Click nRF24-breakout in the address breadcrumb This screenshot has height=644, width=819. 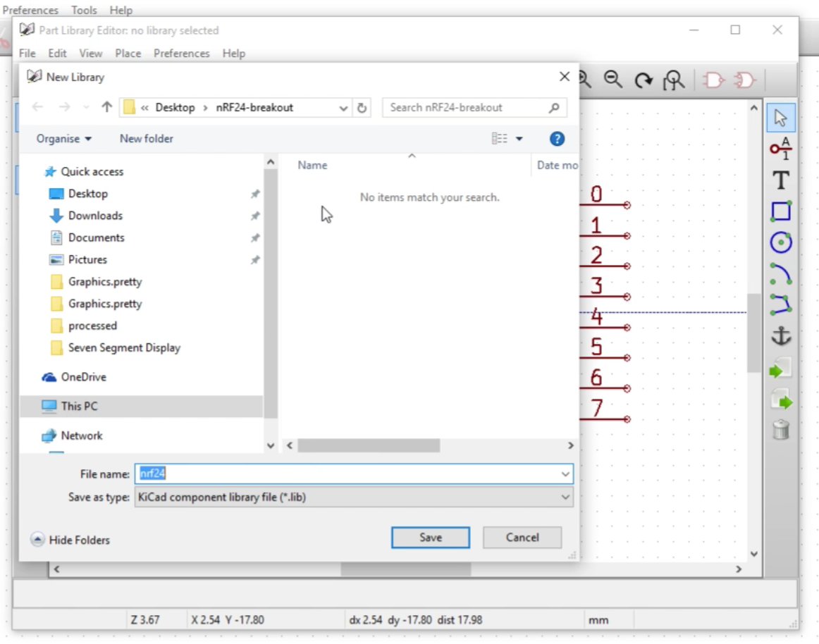point(254,108)
